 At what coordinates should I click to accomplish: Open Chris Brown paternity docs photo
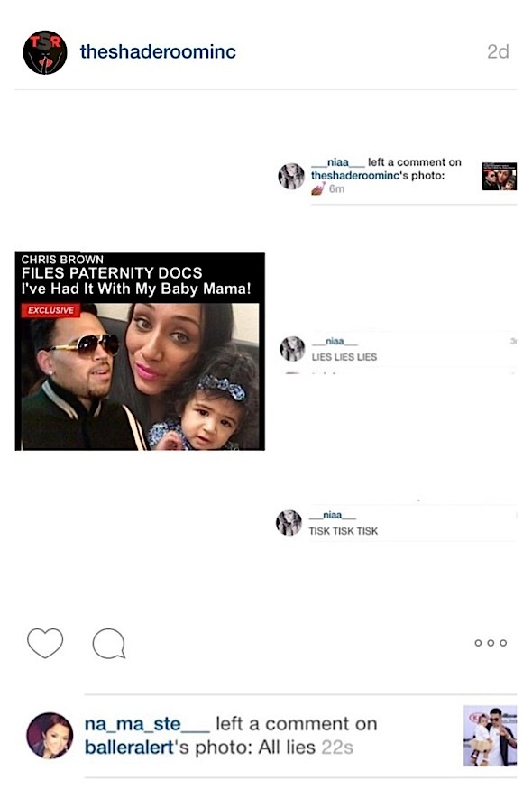(140, 351)
